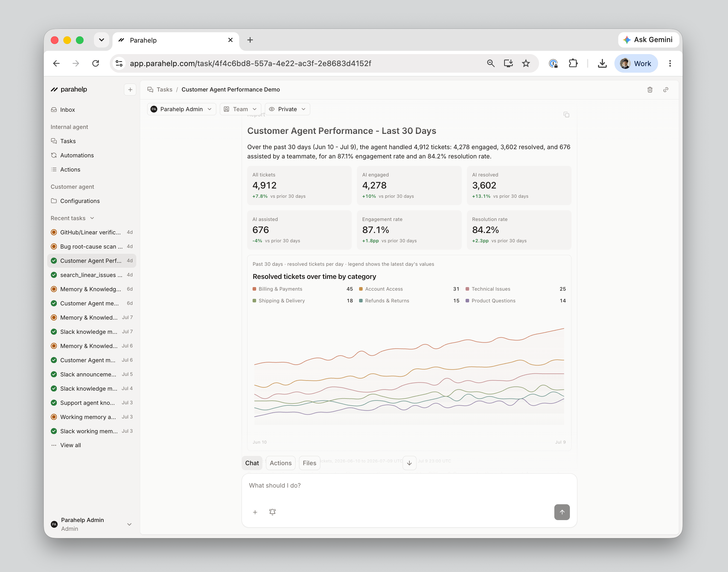Screen dimensions: 728x572
Task: Reload the page in the browser
Action: [96, 63]
